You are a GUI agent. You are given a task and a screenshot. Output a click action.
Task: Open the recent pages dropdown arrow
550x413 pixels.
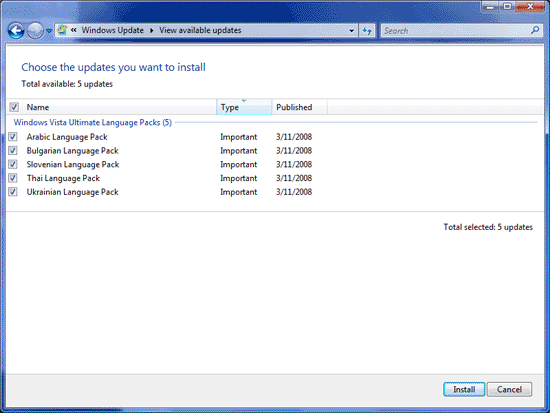pos(49,31)
